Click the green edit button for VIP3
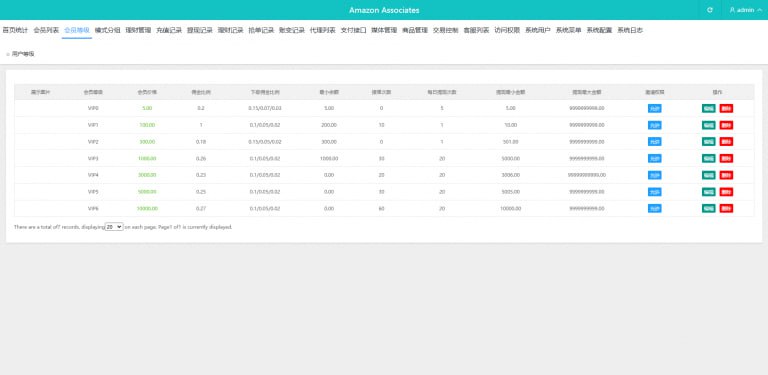Screen dimensions: 768x375 click(x=708, y=158)
